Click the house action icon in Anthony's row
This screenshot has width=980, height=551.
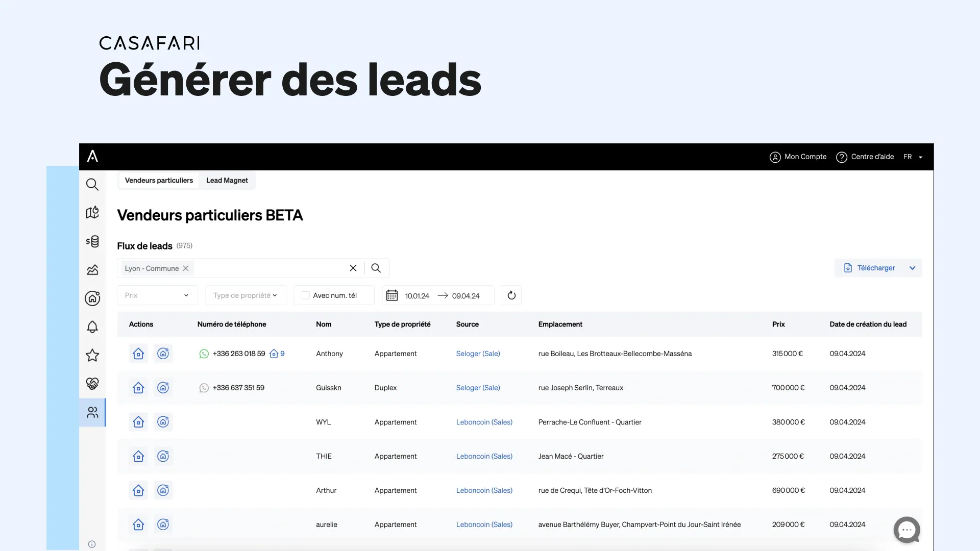pyautogui.click(x=138, y=354)
